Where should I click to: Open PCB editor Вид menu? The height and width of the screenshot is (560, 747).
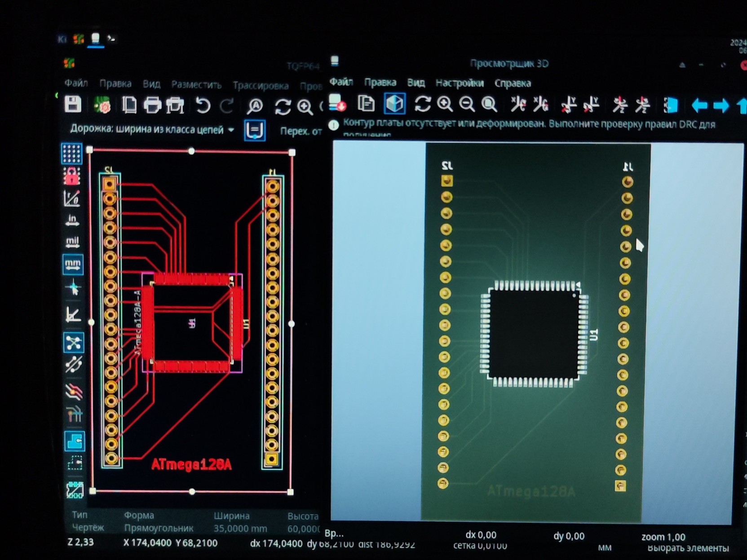click(x=151, y=84)
